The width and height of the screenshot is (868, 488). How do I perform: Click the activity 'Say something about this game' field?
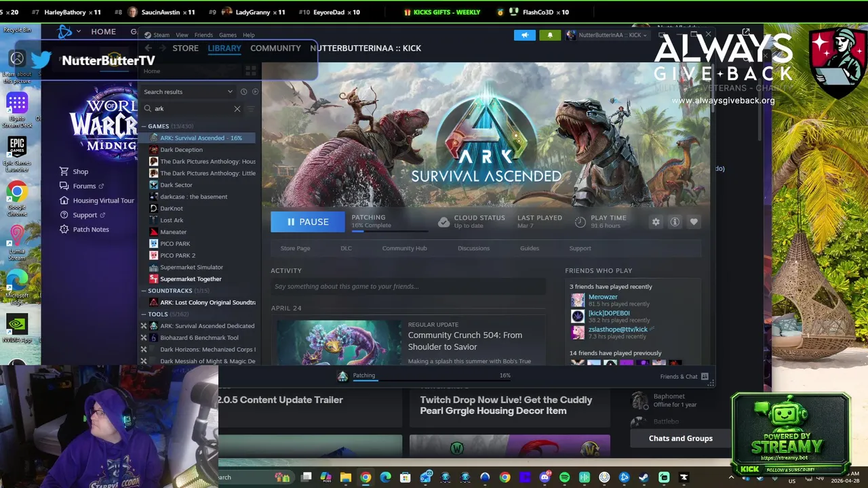pos(408,287)
